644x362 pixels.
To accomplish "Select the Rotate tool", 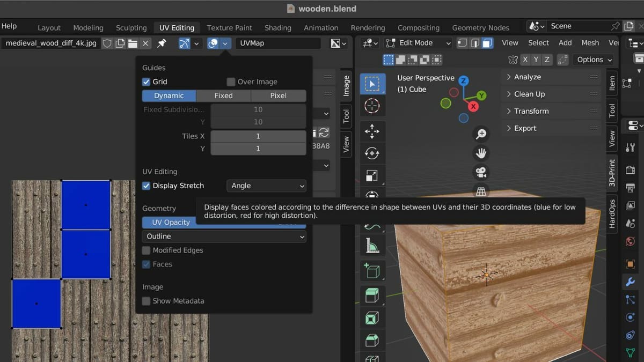I will pos(372,153).
